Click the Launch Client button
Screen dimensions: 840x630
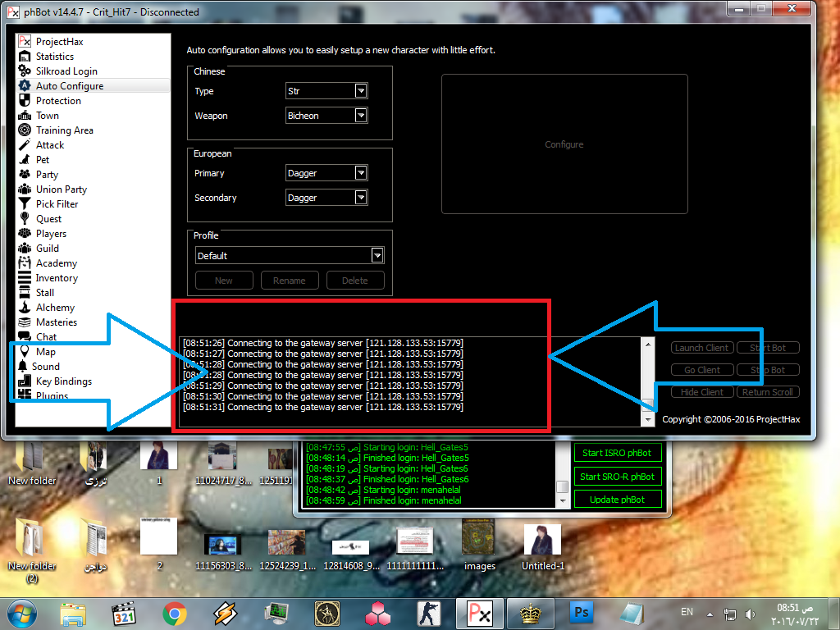702,348
